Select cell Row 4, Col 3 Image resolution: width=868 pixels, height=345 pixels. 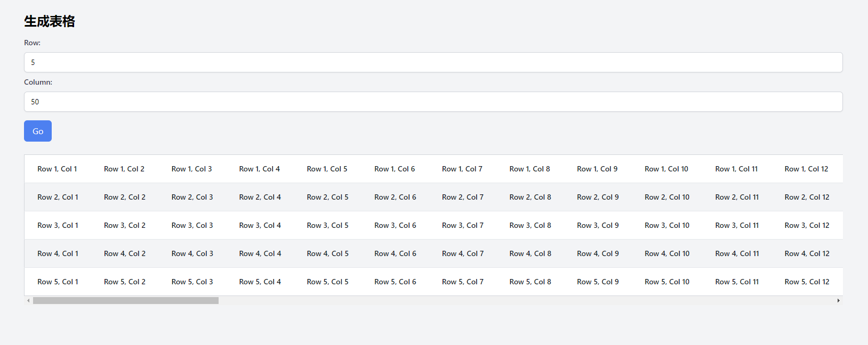click(192, 253)
